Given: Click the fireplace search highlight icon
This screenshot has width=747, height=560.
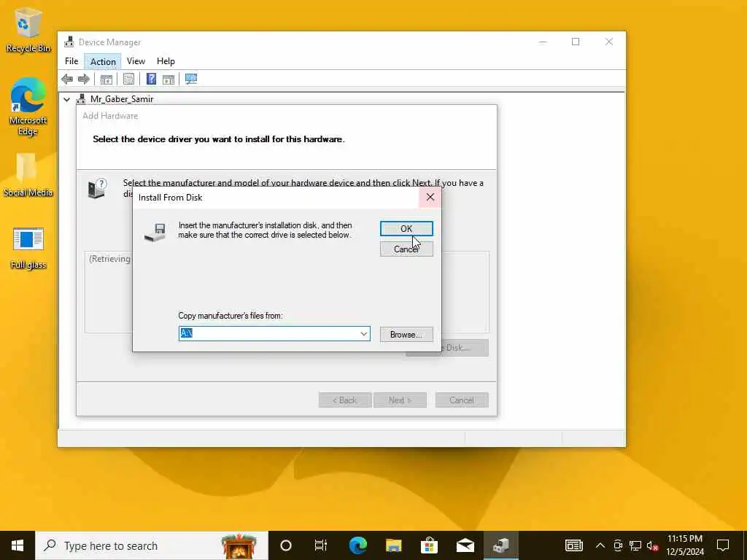Looking at the screenshot, I should (x=239, y=545).
